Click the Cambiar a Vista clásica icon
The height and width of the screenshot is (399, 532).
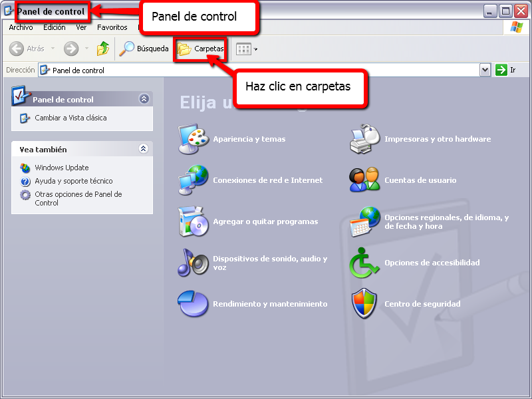[x=25, y=118]
